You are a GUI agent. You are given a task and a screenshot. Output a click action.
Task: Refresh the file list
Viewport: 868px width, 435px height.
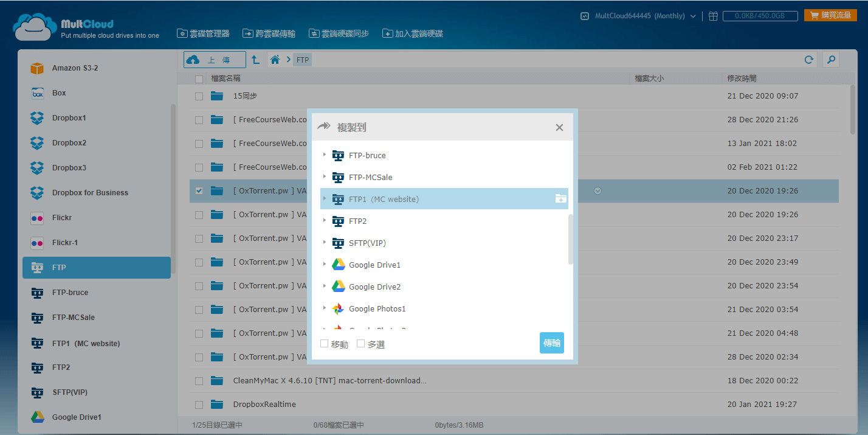pyautogui.click(x=809, y=60)
